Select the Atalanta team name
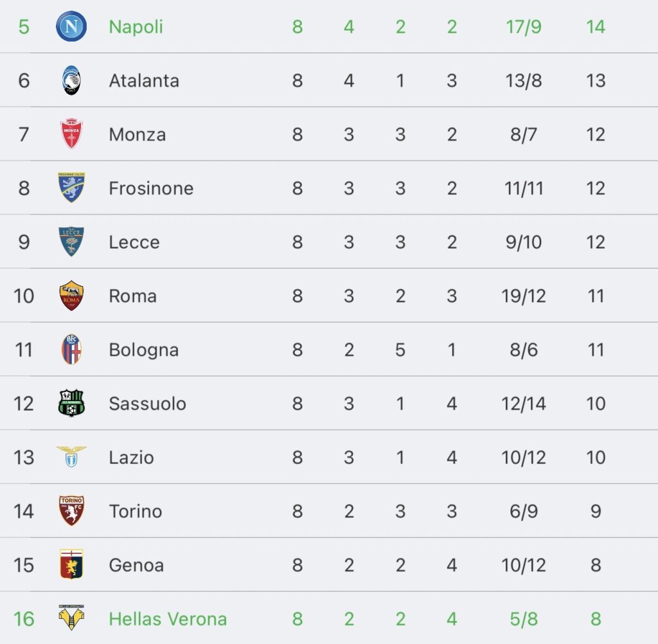Viewport: 658px width, 644px height. [144, 80]
